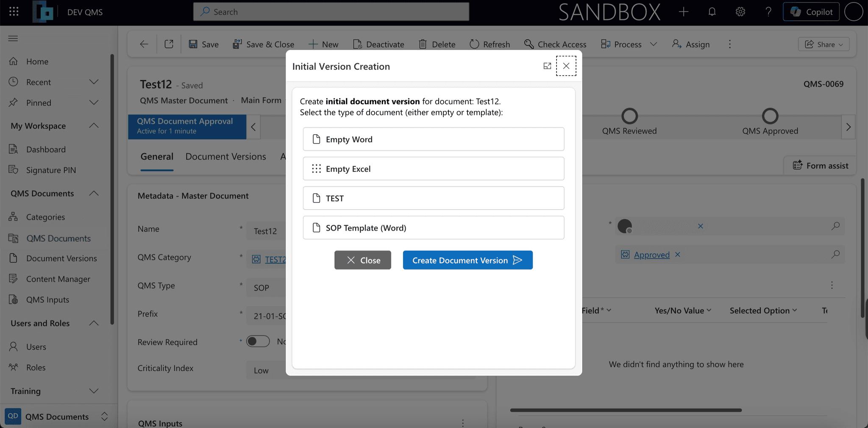Viewport: 868px width, 428px height.
Task: Open Signature PIN in sidebar
Action: [51, 170]
